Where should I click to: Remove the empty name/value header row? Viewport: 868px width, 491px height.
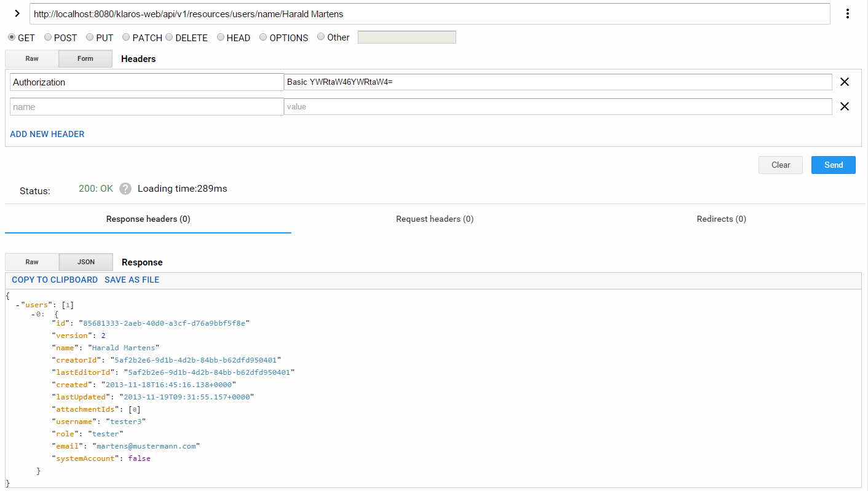(845, 106)
